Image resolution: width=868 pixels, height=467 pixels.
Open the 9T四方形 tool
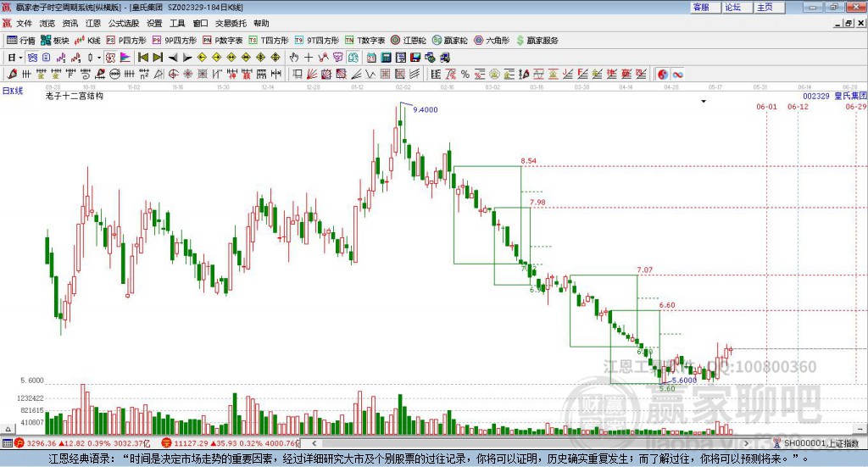317,41
